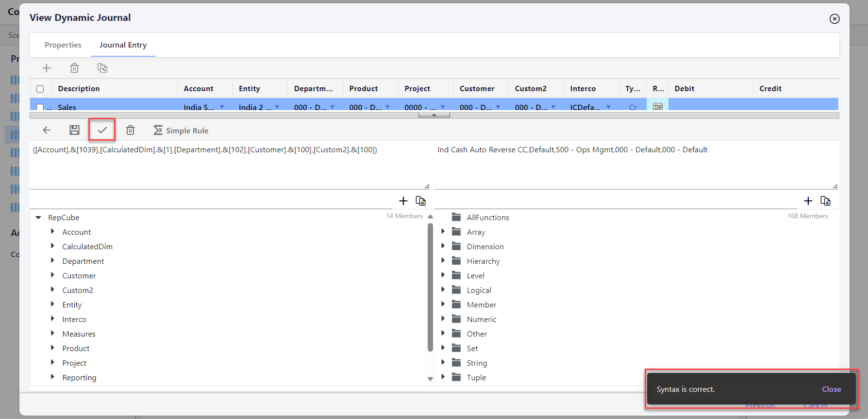
Task: Open the Journal Entry tab
Action: point(123,45)
